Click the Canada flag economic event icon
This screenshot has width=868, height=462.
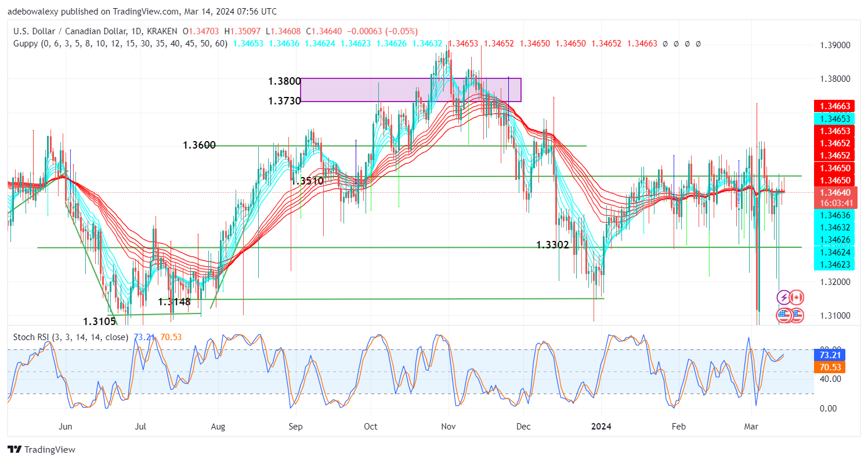click(x=797, y=298)
